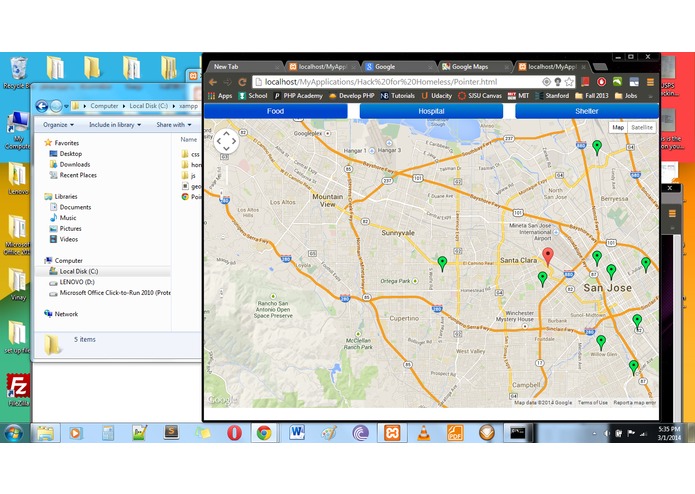Select the FileZilla desktop shortcut
Viewport: 695px width, 494px height.
pyautogui.click(x=18, y=390)
